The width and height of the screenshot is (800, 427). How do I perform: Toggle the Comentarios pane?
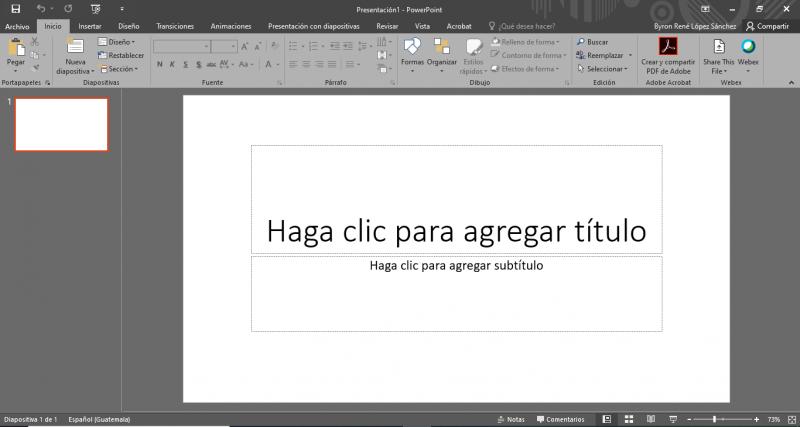pyautogui.click(x=559, y=419)
